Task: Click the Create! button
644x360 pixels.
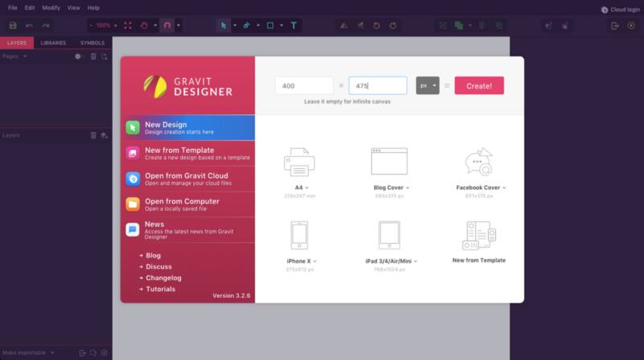Action: 479,86
